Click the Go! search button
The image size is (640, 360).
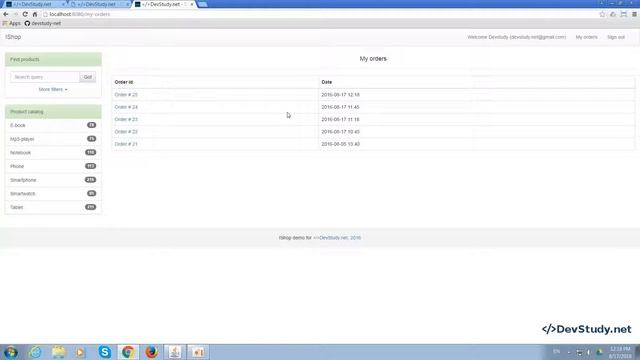pos(88,77)
